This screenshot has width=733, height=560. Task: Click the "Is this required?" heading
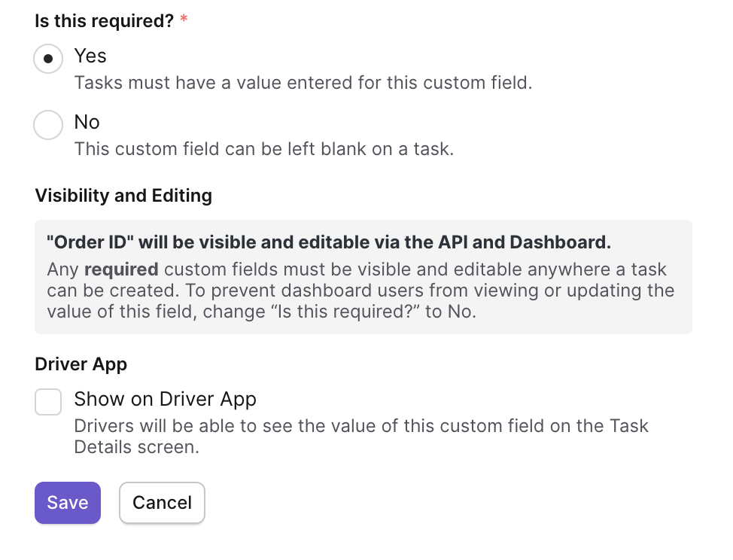(x=105, y=21)
